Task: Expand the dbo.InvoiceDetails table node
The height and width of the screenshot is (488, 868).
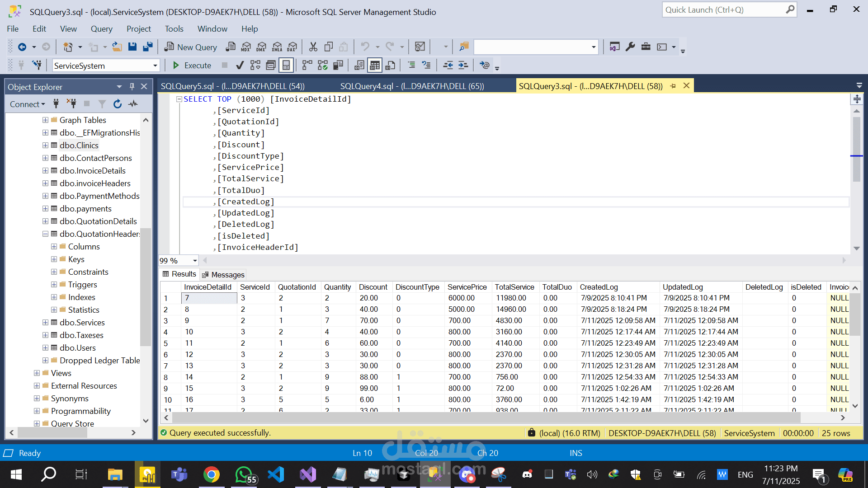Action: [x=45, y=171]
